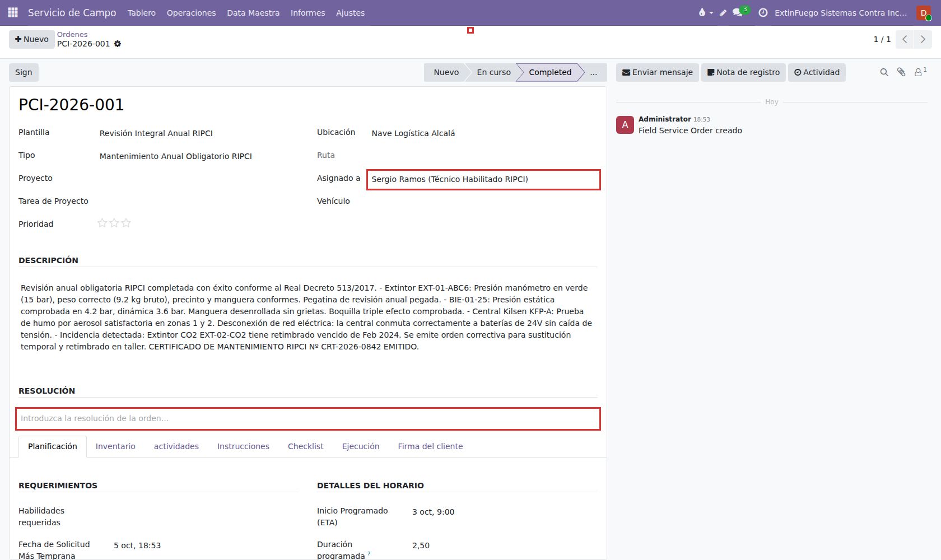The image size is (941, 560).
Task: Click the Sign button
Action: (24, 72)
